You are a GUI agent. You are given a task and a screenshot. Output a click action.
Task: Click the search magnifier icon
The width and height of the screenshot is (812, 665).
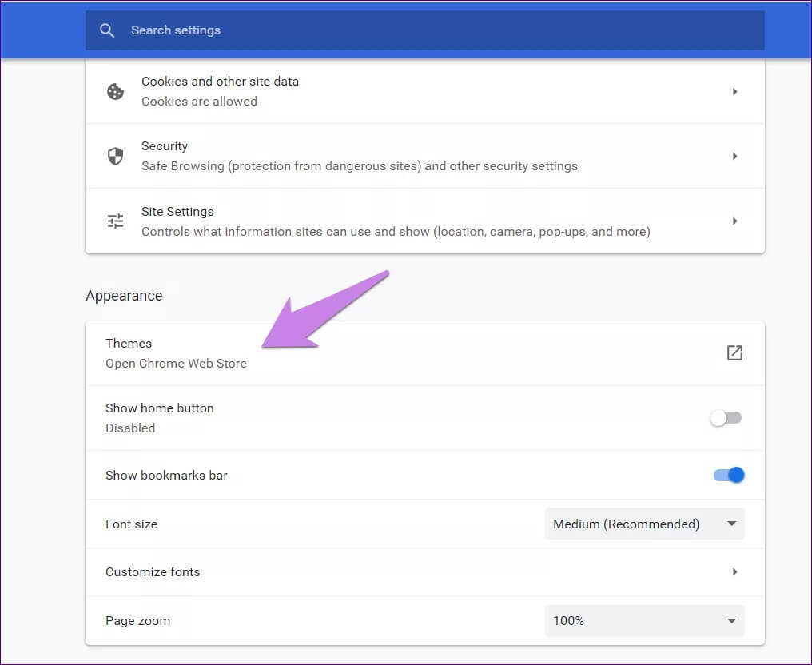click(x=107, y=30)
